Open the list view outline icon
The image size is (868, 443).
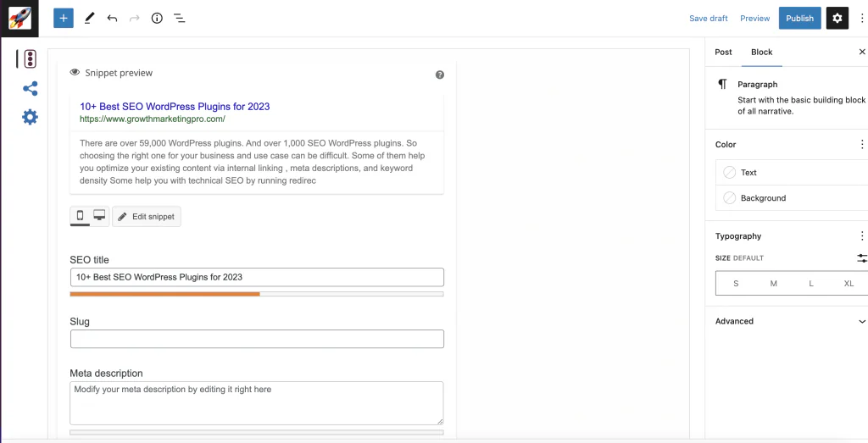pos(180,19)
